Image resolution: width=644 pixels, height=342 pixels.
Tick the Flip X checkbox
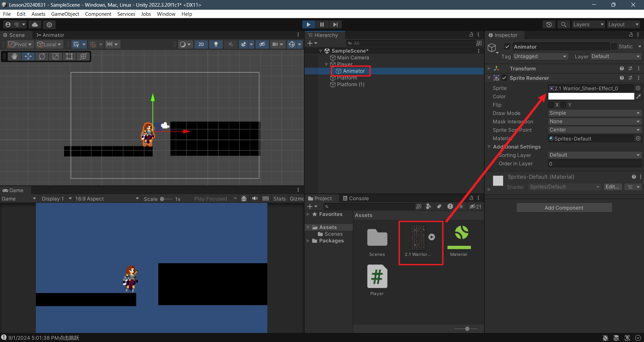[551, 105]
